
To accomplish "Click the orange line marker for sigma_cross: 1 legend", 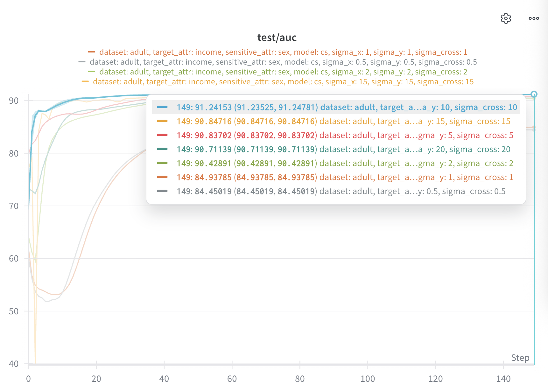I will pos(92,52).
